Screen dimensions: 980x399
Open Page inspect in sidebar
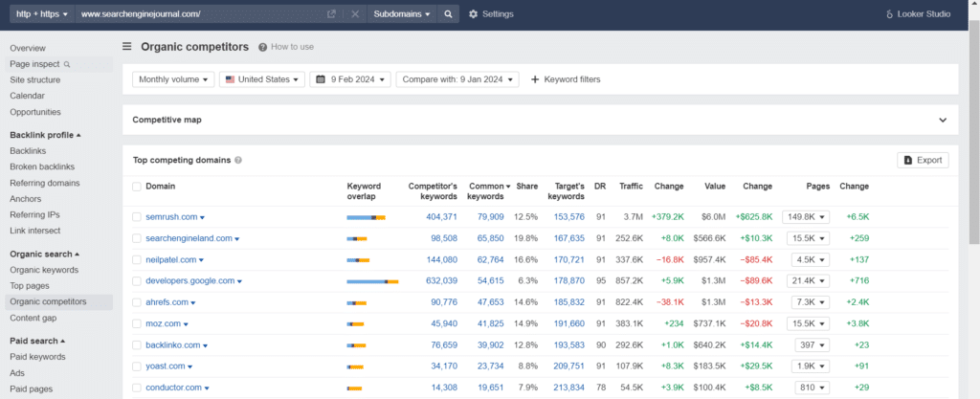point(35,64)
